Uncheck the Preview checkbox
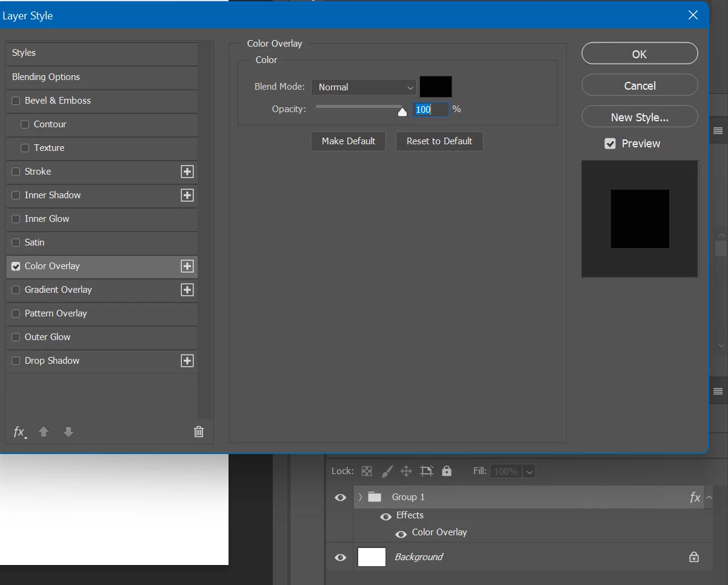The image size is (728, 585). [610, 144]
